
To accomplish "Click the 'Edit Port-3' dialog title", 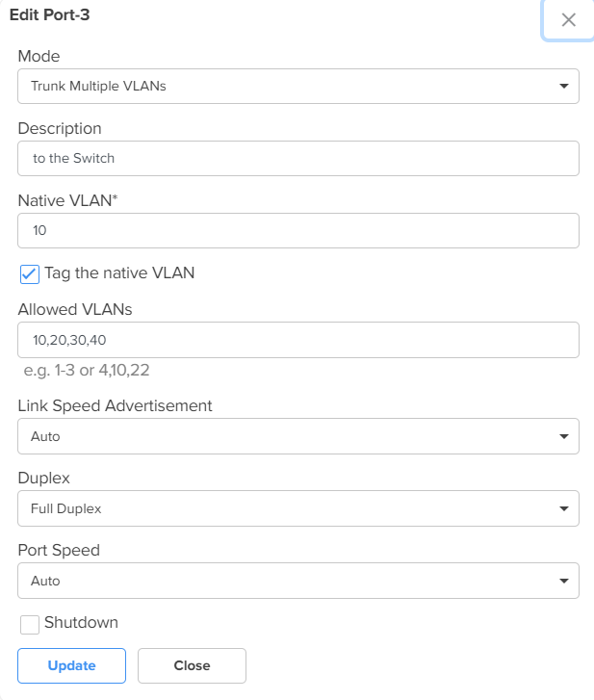I will click(x=49, y=14).
